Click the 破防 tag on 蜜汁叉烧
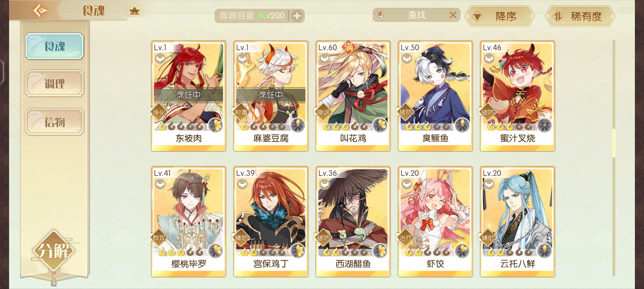The height and width of the screenshot is (289, 644). tap(488, 112)
